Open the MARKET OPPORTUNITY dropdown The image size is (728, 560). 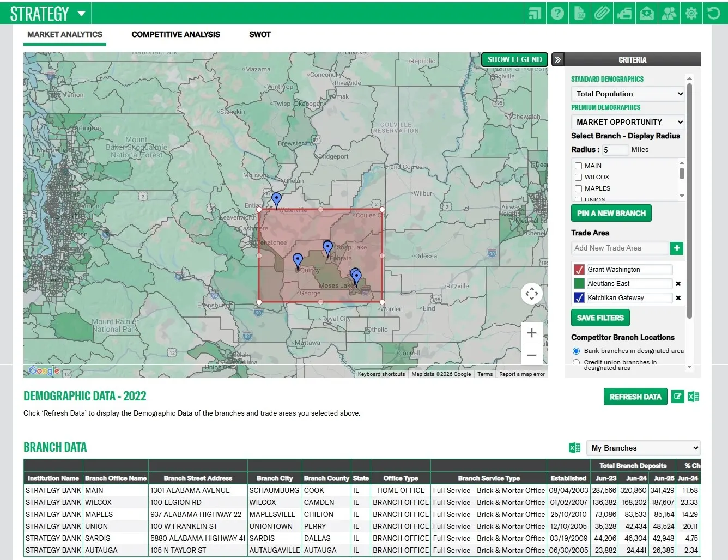click(x=628, y=122)
